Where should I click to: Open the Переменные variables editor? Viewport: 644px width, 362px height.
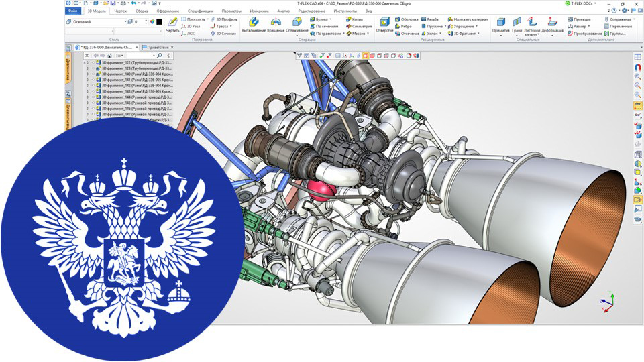pyautogui.click(x=618, y=26)
